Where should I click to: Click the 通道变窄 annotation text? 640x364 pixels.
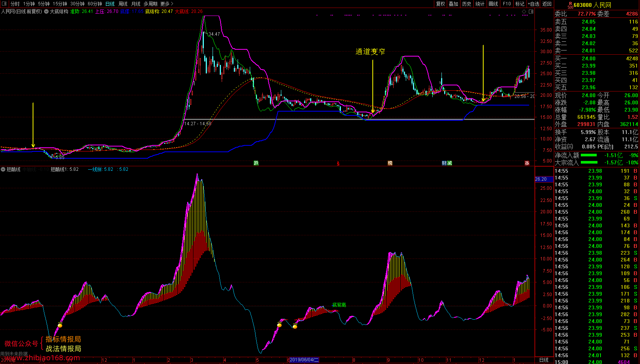pyautogui.click(x=370, y=52)
